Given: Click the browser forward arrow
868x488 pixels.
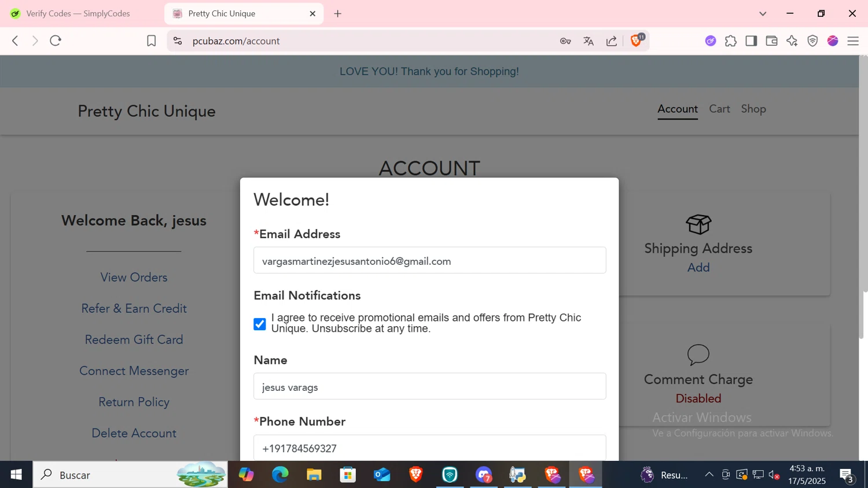Looking at the screenshot, I should point(35,40).
